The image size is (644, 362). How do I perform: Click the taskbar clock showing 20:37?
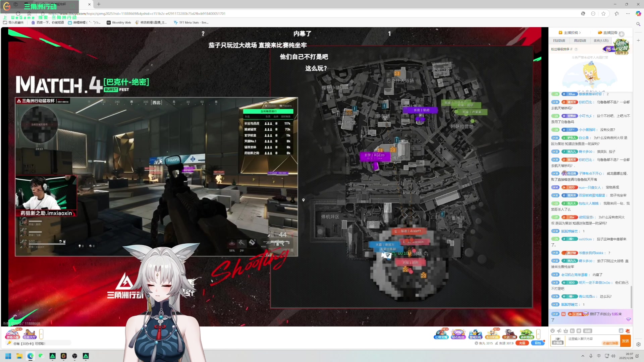click(626, 356)
